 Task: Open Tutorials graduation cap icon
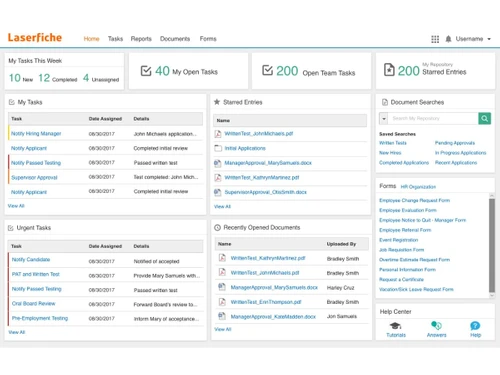396,326
